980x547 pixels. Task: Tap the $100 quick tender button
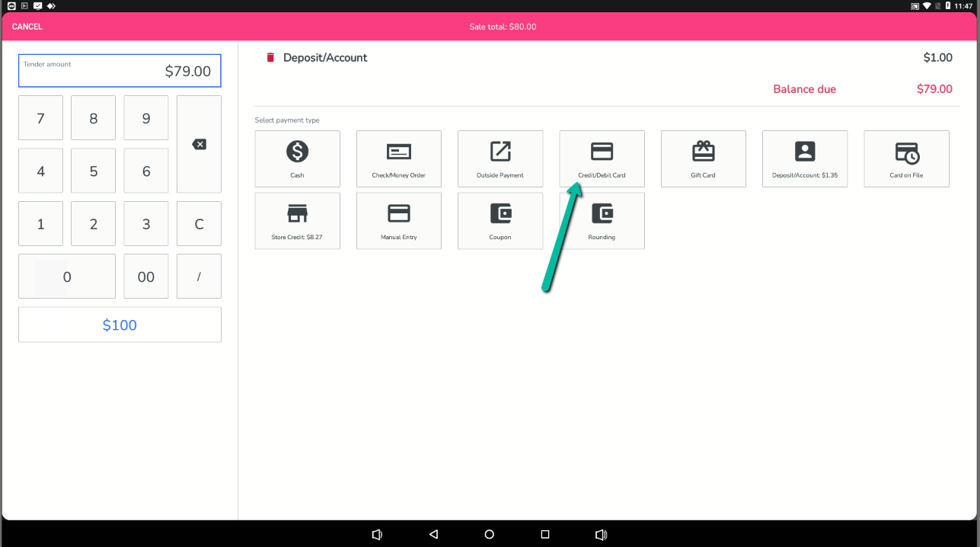[x=120, y=325]
